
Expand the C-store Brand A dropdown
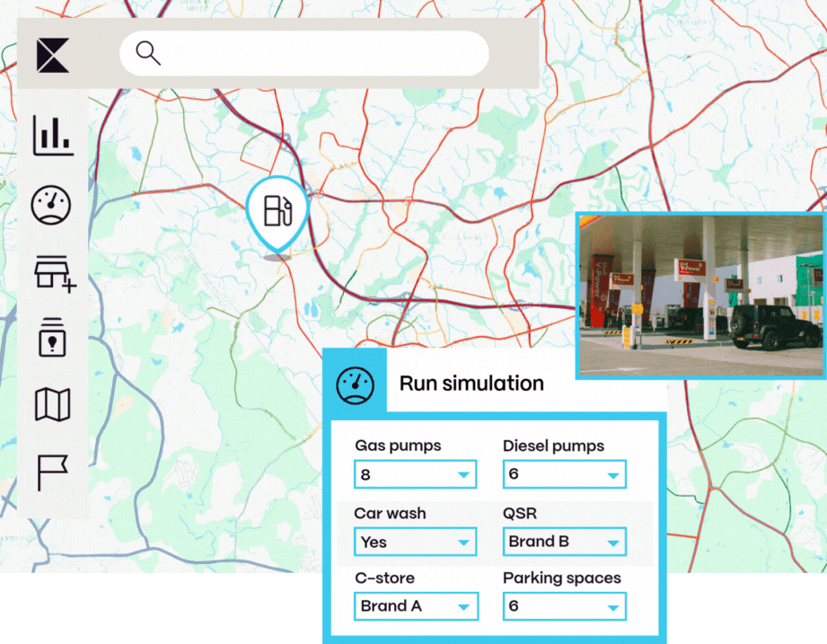point(415,606)
